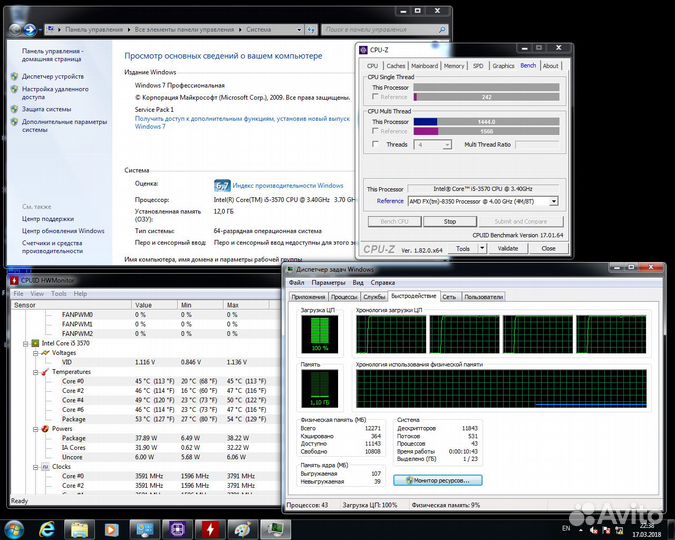The image size is (675, 540).
Task: Enable Reference checkbox under CPU Multi Thread
Action: click(375, 130)
